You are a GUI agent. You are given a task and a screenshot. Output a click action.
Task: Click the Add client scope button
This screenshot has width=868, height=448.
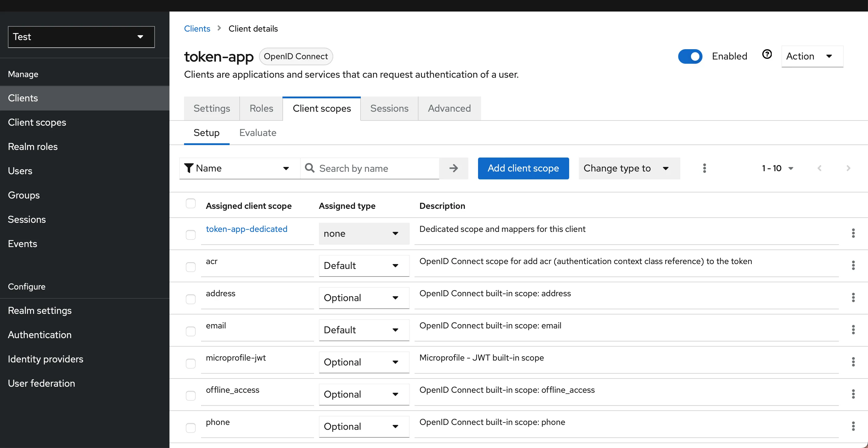click(x=523, y=168)
